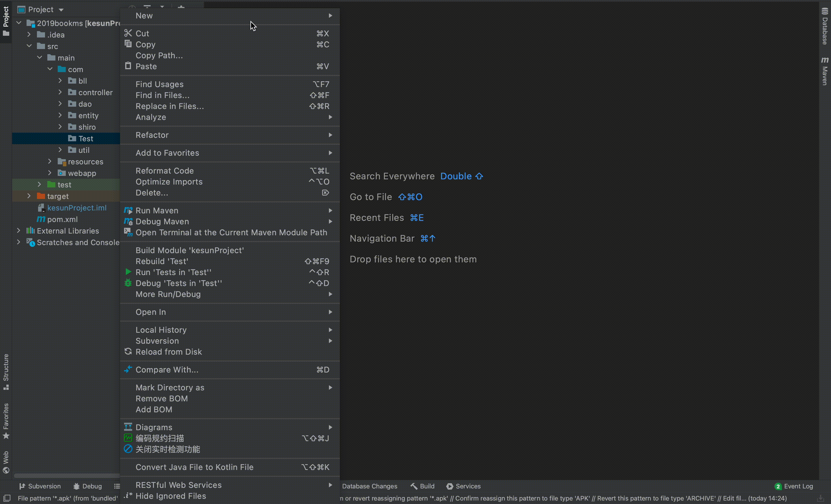The image size is (831, 504).
Task: Click the 编码规约扫描 scan icon
Action: [128, 438]
